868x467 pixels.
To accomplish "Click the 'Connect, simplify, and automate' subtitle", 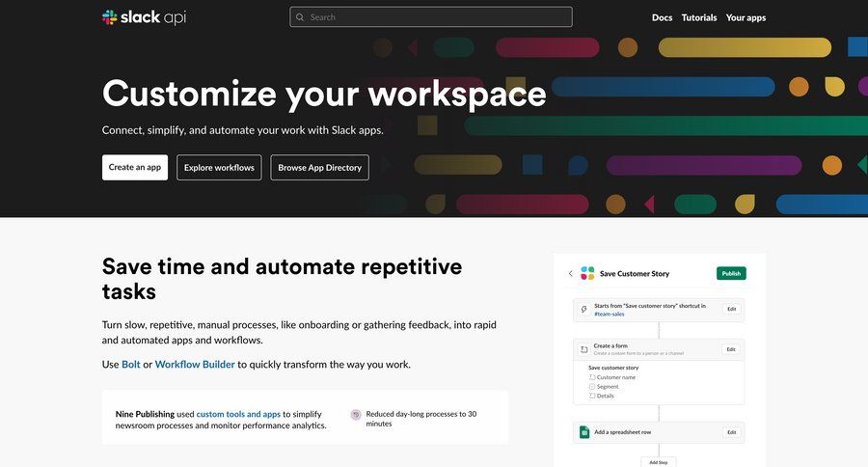I will (x=242, y=130).
